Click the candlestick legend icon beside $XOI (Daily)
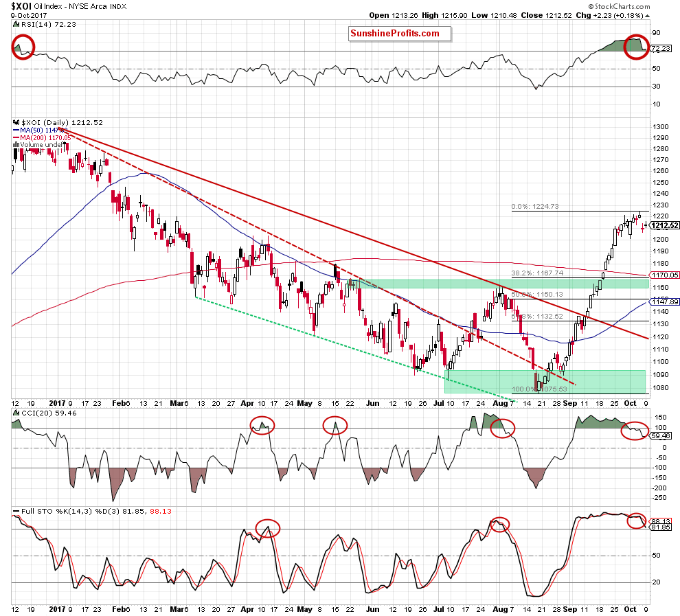The image size is (680, 616). point(16,123)
